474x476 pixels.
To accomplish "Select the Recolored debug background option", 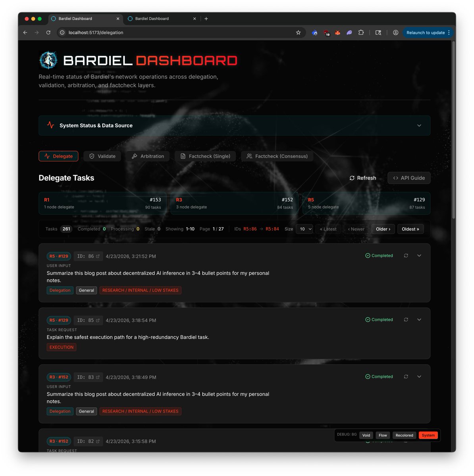I will [x=404, y=435].
